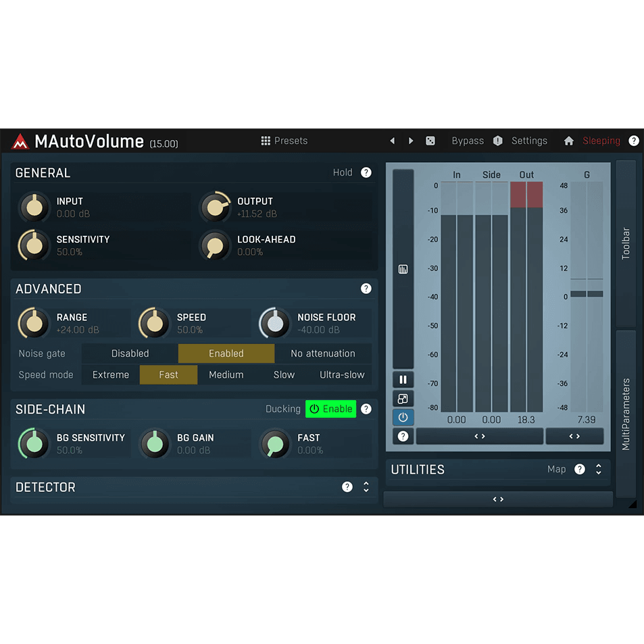Expand the Detector section arrows
The image size is (644, 644).
[366, 487]
